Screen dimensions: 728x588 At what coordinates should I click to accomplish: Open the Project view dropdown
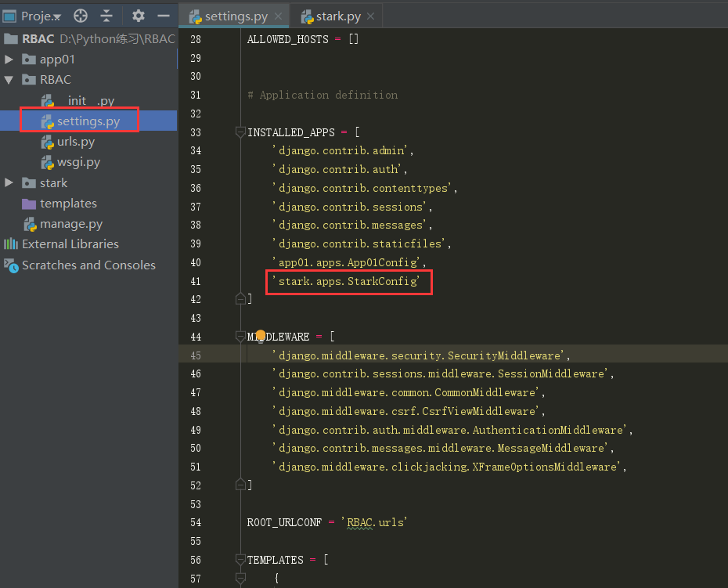39,16
